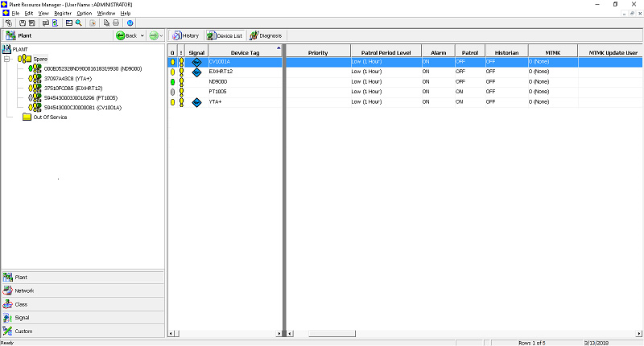Sort by Patrol Period Level column header

[381, 52]
